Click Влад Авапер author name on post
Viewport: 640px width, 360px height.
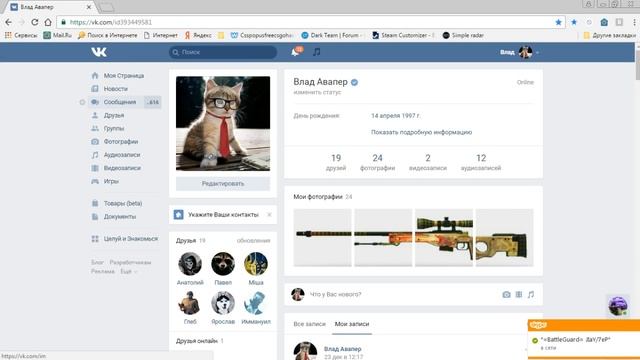[342, 349]
